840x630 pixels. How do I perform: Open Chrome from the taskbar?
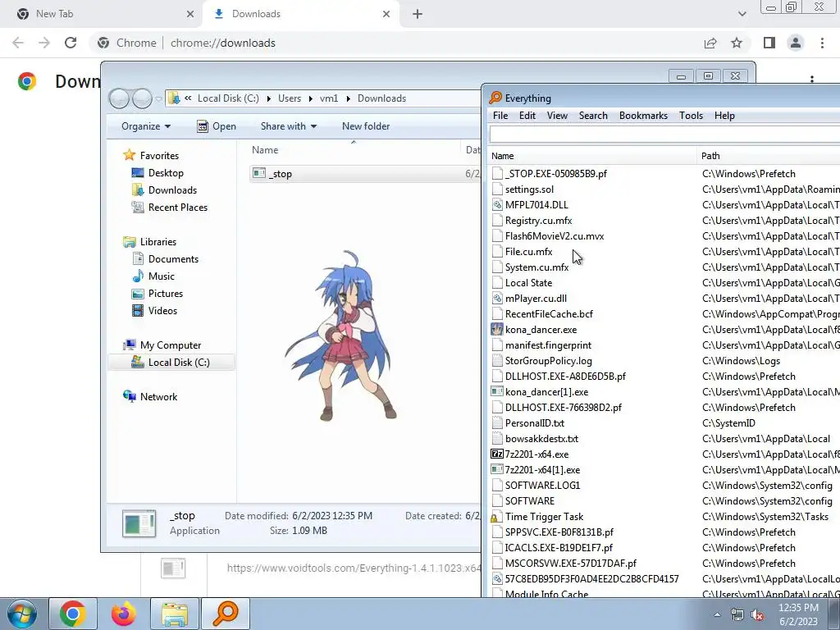click(73, 614)
